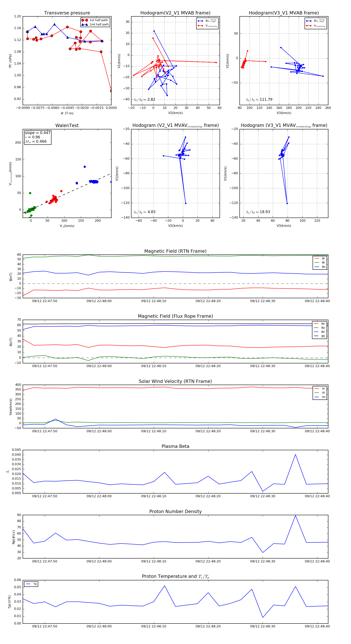Click the "Magnetic Field (Flux Rope Frame)" title
The height and width of the screenshot is (644, 351).
pos(175,316)
